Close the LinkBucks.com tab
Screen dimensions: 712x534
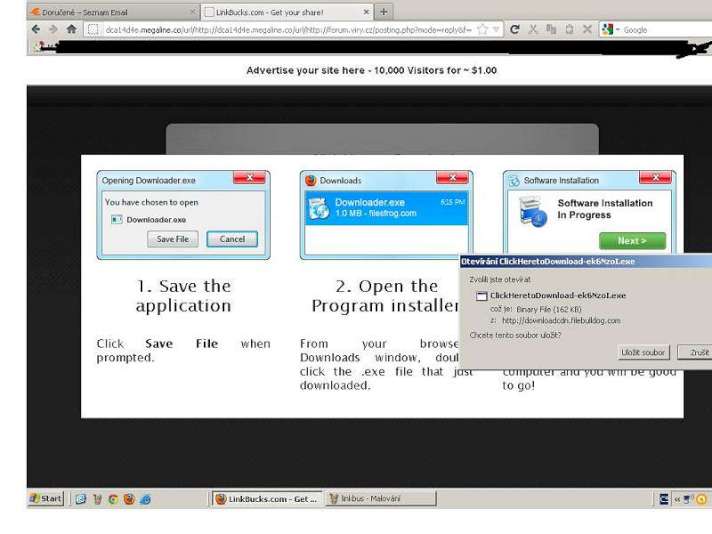click(366, 12)
